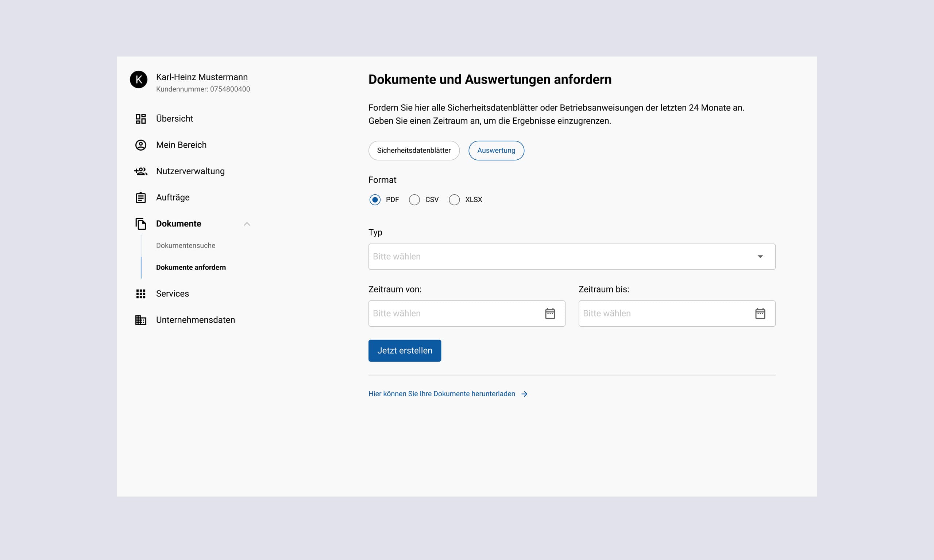The image size is (934, 560).
Task: Click the Nutzerverwaltung users icon
Action: (140, 171)
